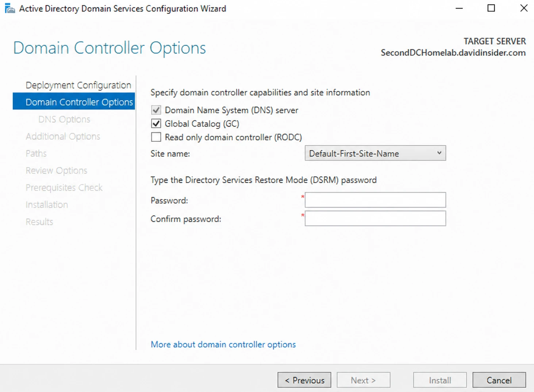Image resolution: width=534 pixels, height=392 pixels.
Task: Click the DSRM password instruction text
Action: pos(264,180)
